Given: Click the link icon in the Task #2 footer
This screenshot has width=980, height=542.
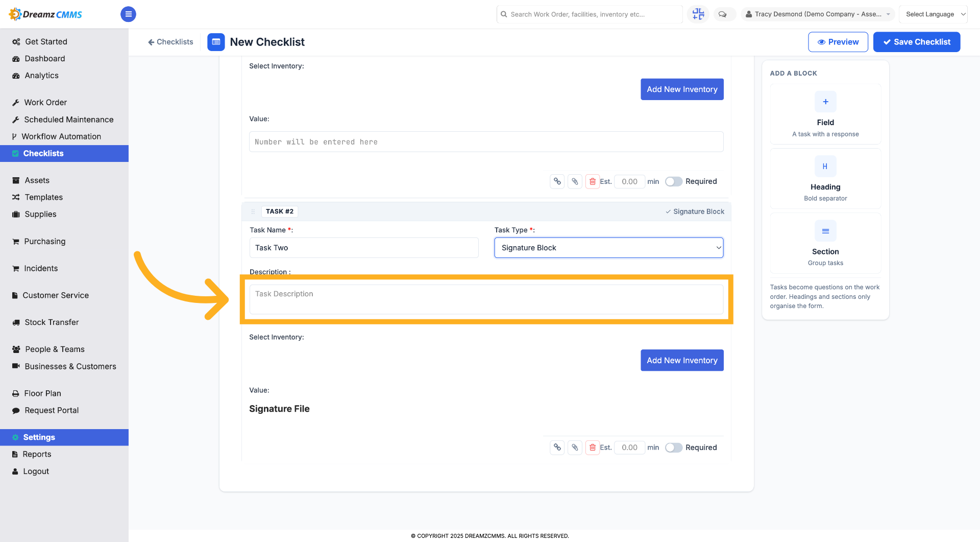Looking at the screenshot, I should 557,447.
